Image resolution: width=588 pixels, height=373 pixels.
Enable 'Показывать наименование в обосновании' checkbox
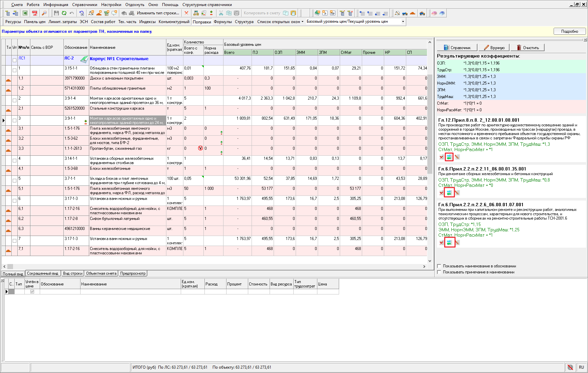(439, 266)
